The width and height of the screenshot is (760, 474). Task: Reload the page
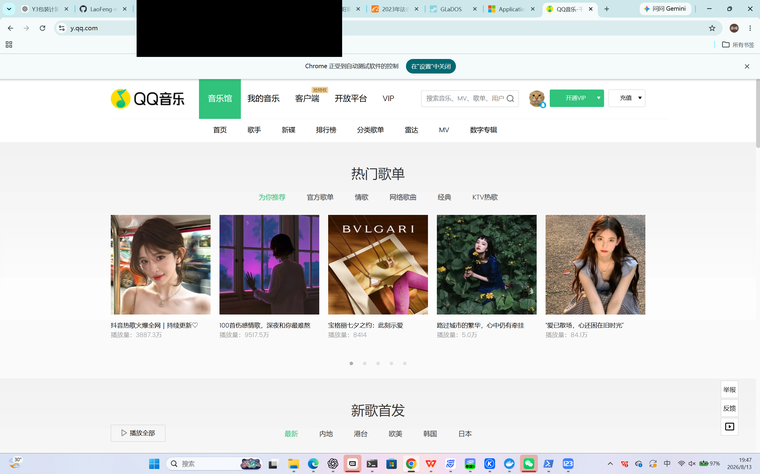click(43, 28)
